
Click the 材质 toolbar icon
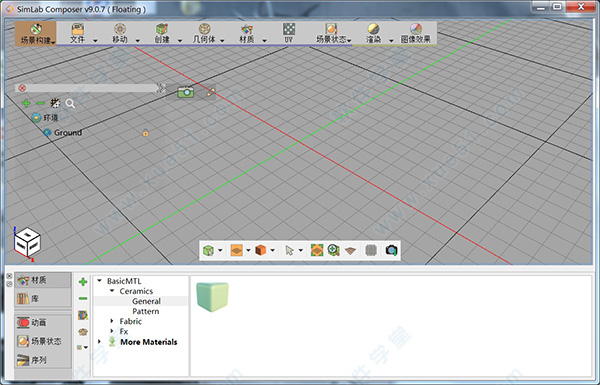pyautogui.click(x=246, y=29)
